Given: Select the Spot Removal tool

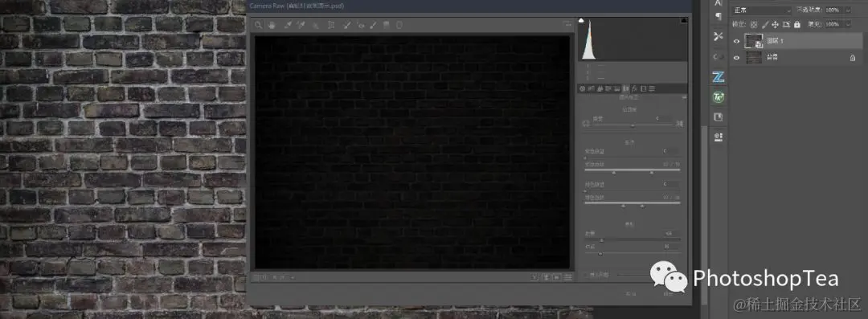Looking at the screenshot, I should [347, 24].
